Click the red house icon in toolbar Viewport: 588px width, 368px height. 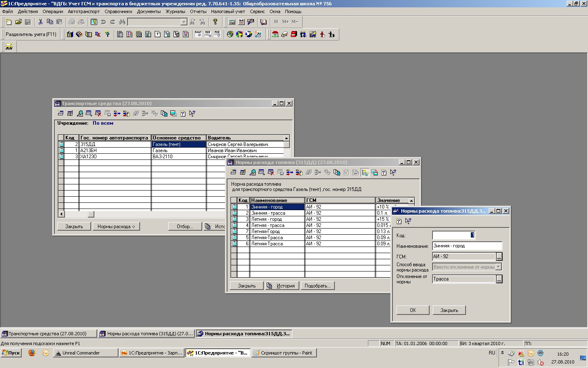point(275,34)
